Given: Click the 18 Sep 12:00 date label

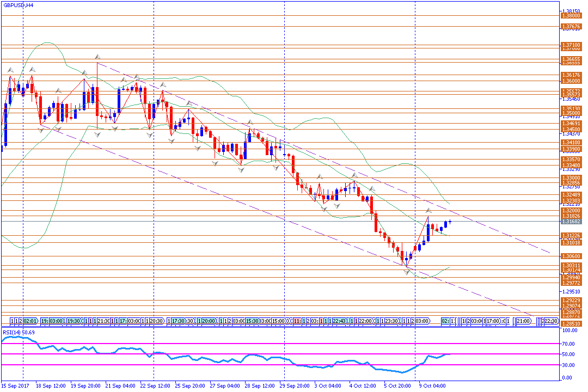Looking at the screenshot, I should coord(51,385).
